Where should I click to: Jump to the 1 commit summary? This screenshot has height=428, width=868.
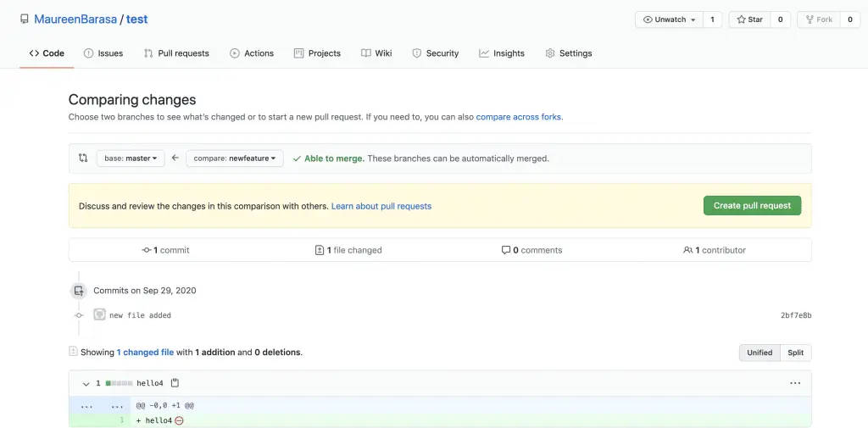point(165,250)
